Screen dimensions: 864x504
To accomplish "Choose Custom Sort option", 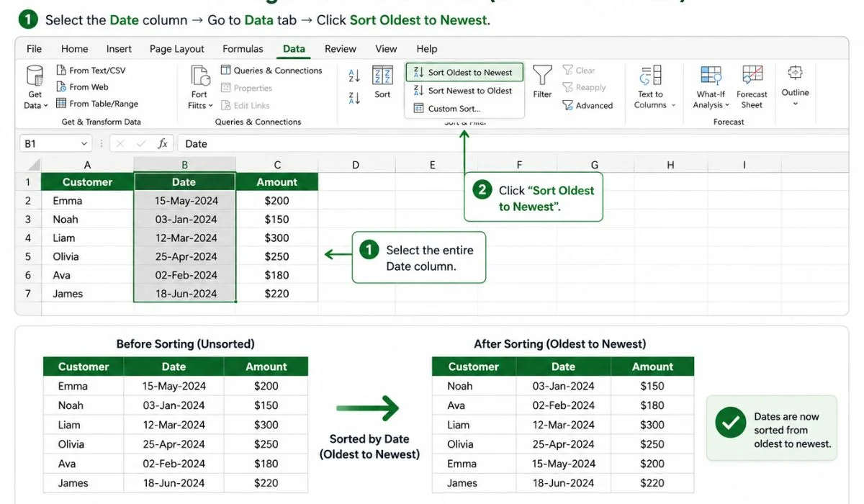I will pyautogui.click(x=464, y=109).
